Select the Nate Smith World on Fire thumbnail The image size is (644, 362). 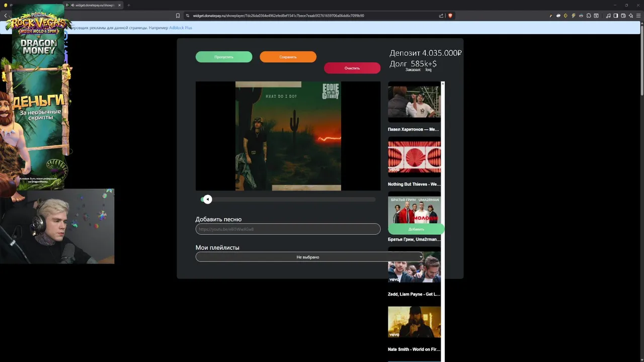coord(414,322)
